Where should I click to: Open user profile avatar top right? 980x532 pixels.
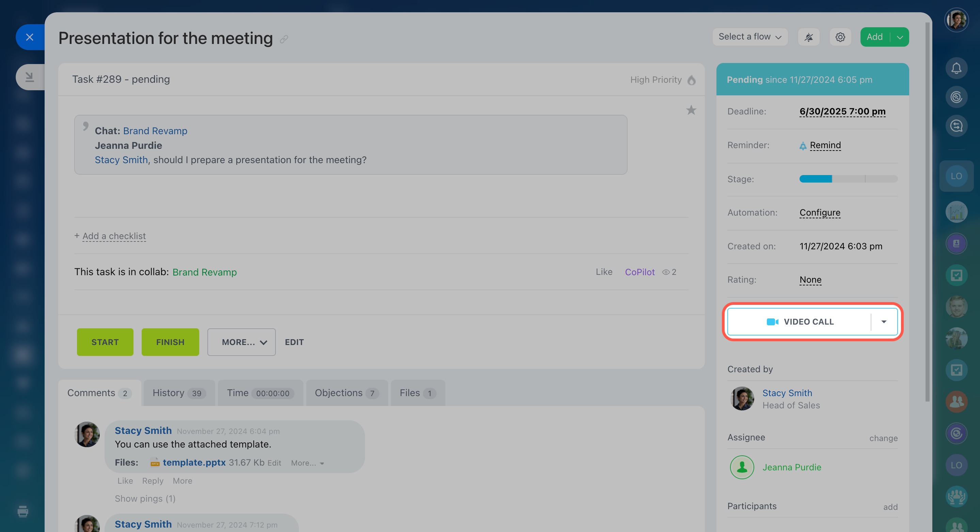[956, 20]
